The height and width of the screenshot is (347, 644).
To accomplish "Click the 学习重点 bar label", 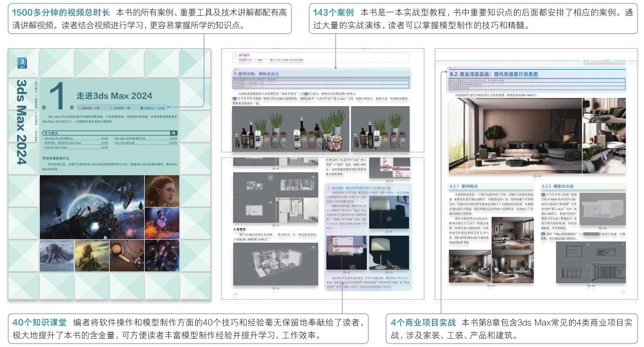I will pyautogui.click(x=51, y=133).
